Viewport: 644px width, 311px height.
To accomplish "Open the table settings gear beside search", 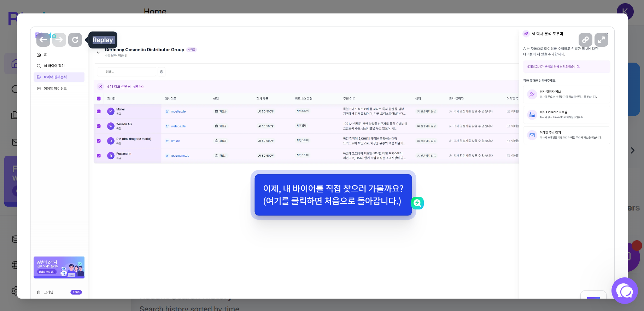I will click(x=162, y=72).
